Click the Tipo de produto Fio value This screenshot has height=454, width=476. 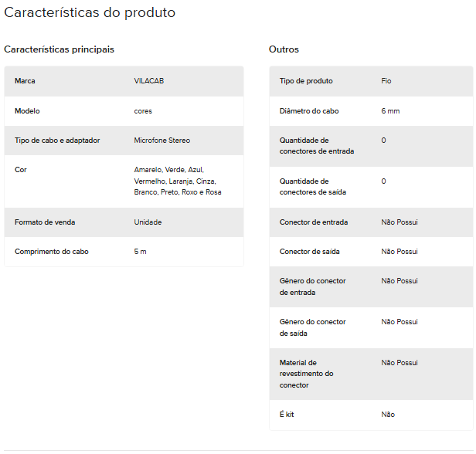click(386, 81)
